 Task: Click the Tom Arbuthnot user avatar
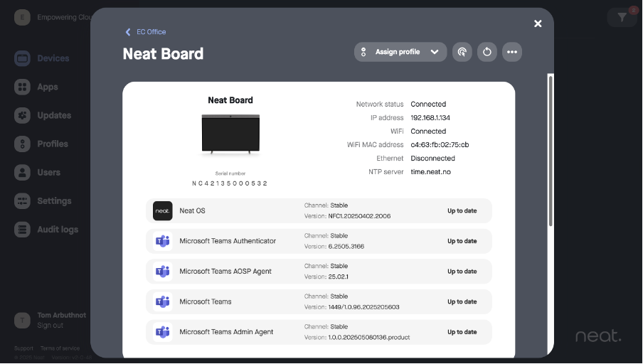pos(22,321)
